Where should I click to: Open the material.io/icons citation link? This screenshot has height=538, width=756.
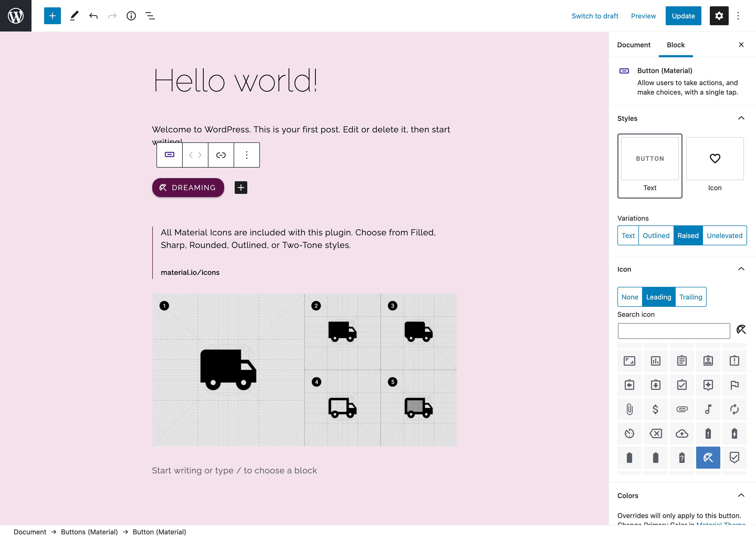pyautogui.click(x=190, y=272)
